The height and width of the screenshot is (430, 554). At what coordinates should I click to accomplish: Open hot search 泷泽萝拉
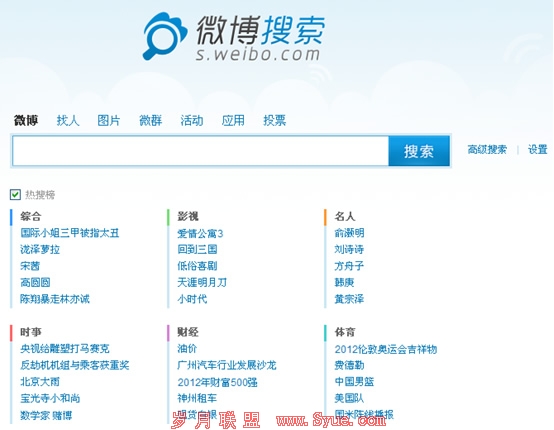click(x=40, y=249)
